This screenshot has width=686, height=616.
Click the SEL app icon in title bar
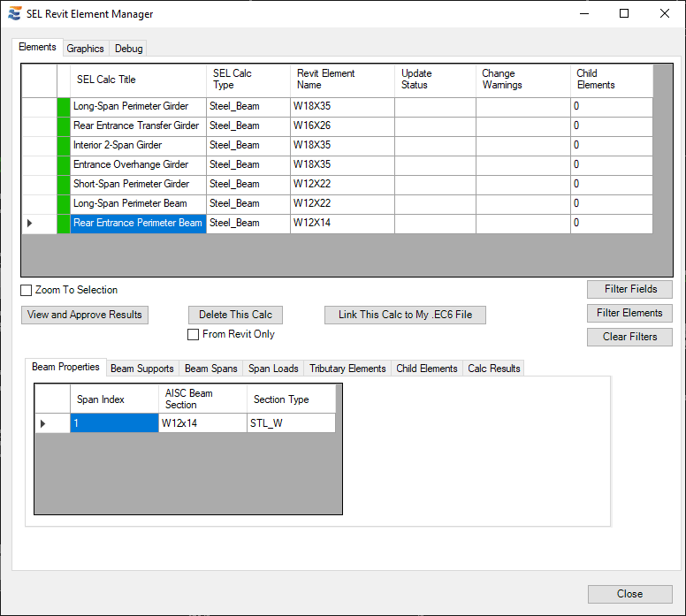pyautogui.click(x=14, y=14)
